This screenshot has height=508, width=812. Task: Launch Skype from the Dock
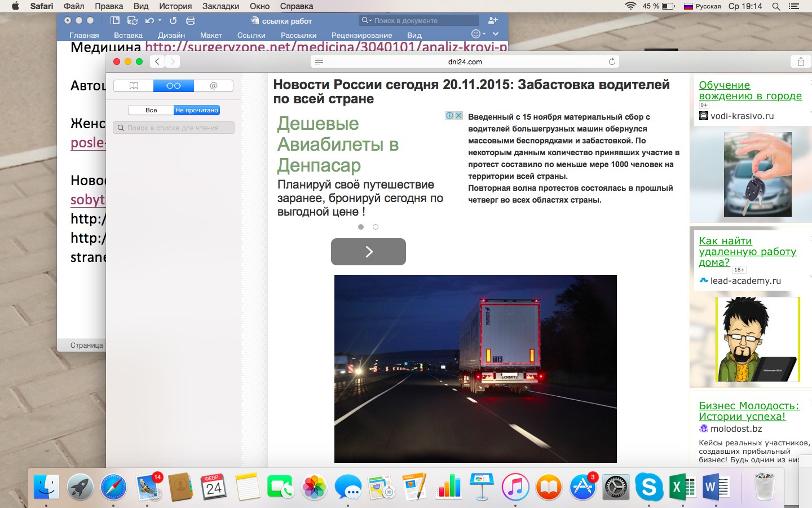click(x=649, y=486)
